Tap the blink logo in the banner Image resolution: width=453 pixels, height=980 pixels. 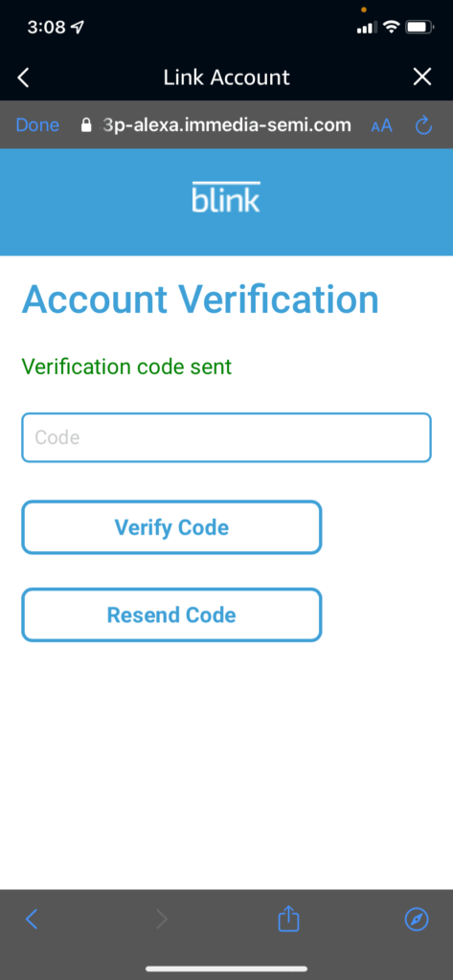(x=226, y=197)
